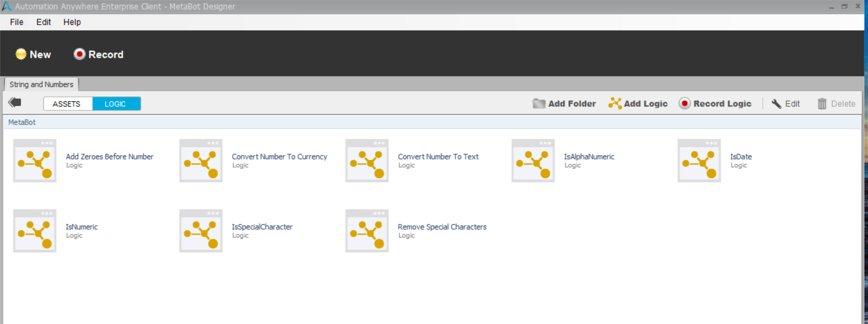Select the Convert Number To Currency logic icon
The height and width of the screenshot is (324, 868).
(x=201, y=161)
